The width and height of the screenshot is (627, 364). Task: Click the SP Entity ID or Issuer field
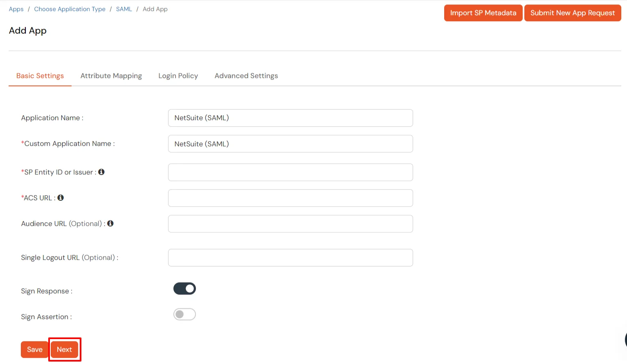tap(290, 172)
